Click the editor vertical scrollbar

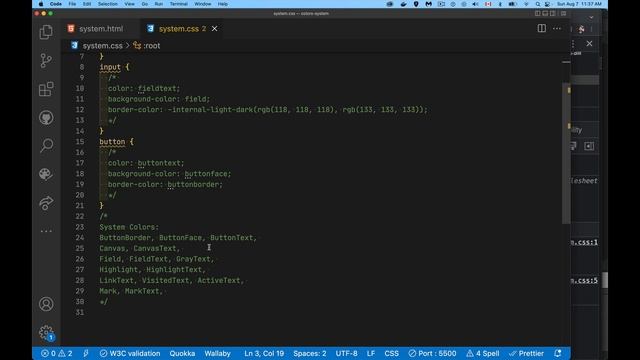pos(566,153)
